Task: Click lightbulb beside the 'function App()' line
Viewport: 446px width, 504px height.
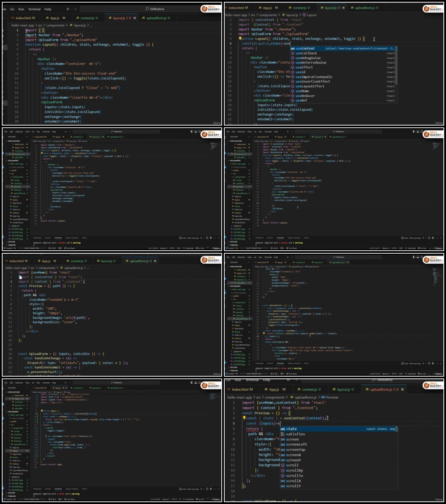Action: (41, 411)
